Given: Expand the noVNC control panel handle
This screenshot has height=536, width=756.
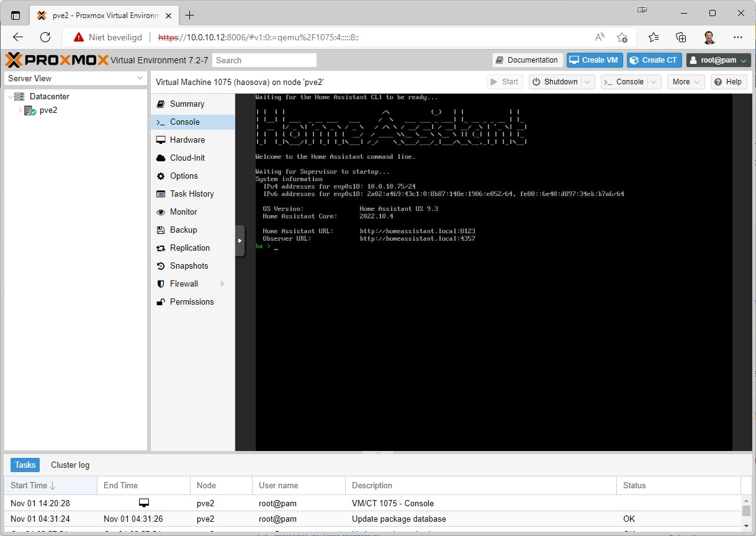Looking at the screenshot, I should (240, 241).
